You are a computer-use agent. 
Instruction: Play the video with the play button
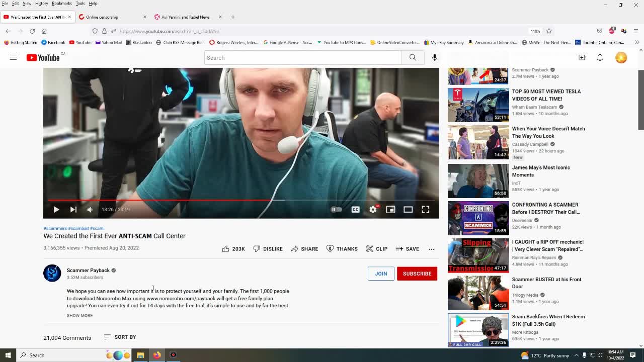pos(56,210)
